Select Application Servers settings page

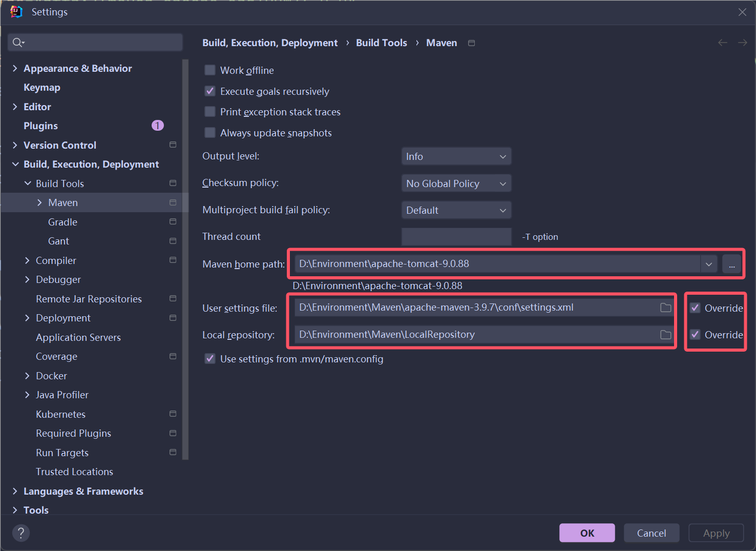click(78, 337)
